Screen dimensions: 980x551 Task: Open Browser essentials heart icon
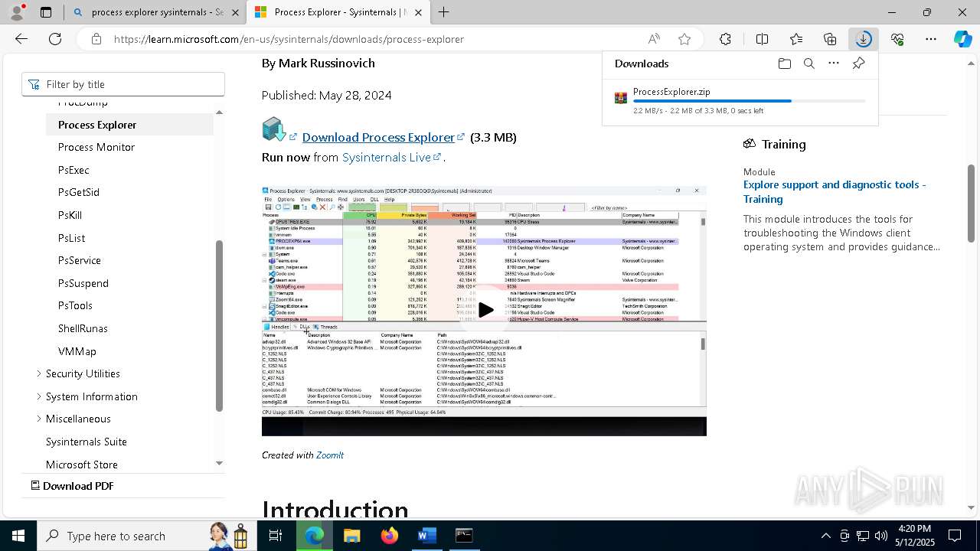coord(897,39)
